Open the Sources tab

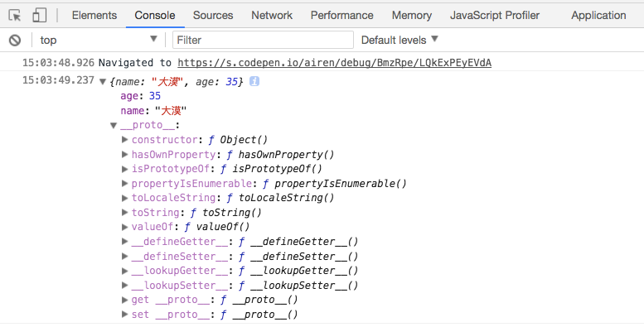[x=213, y=16]
